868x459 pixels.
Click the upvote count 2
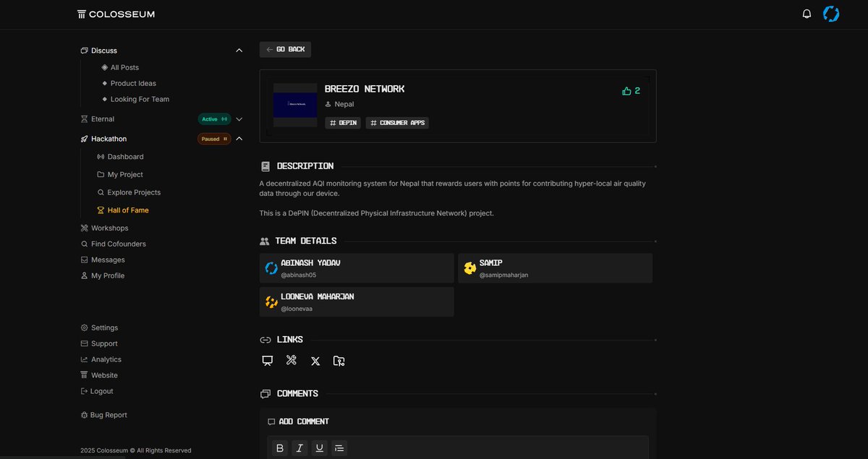637,91
